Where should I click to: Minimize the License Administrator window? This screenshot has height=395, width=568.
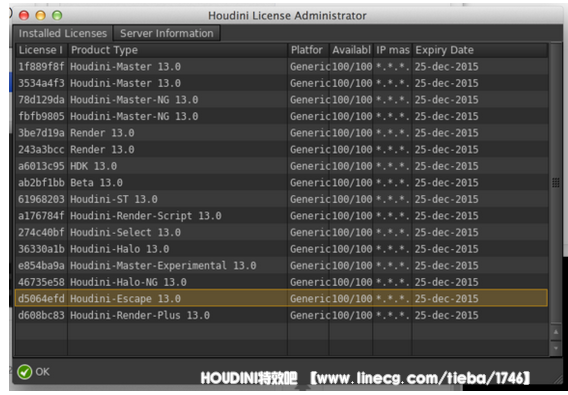(41, 15)
